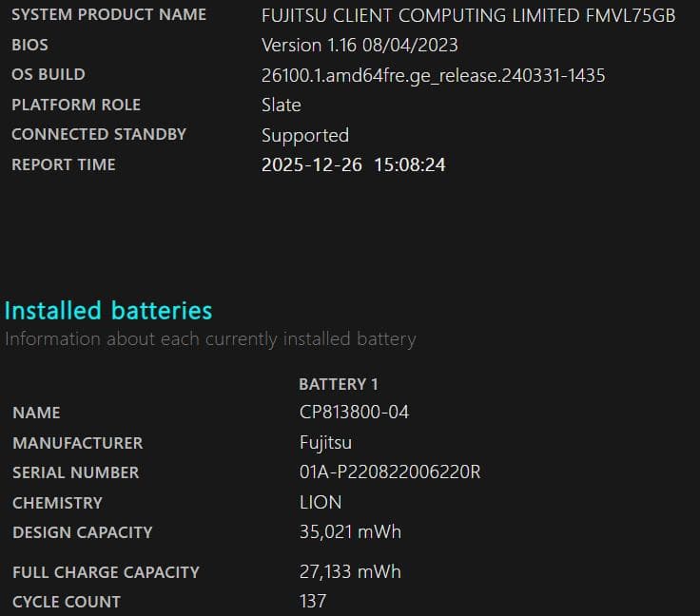Click the battery name CP813800-04
700x616 pixels.
pos(354,413)
